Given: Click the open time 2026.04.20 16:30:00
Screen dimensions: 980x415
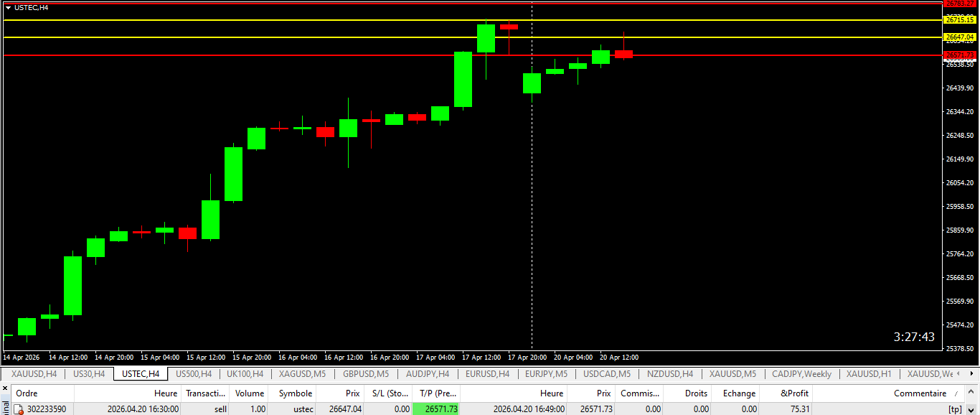Looking at the screenshot, I should pyautogui.click(x=143, y=409).
